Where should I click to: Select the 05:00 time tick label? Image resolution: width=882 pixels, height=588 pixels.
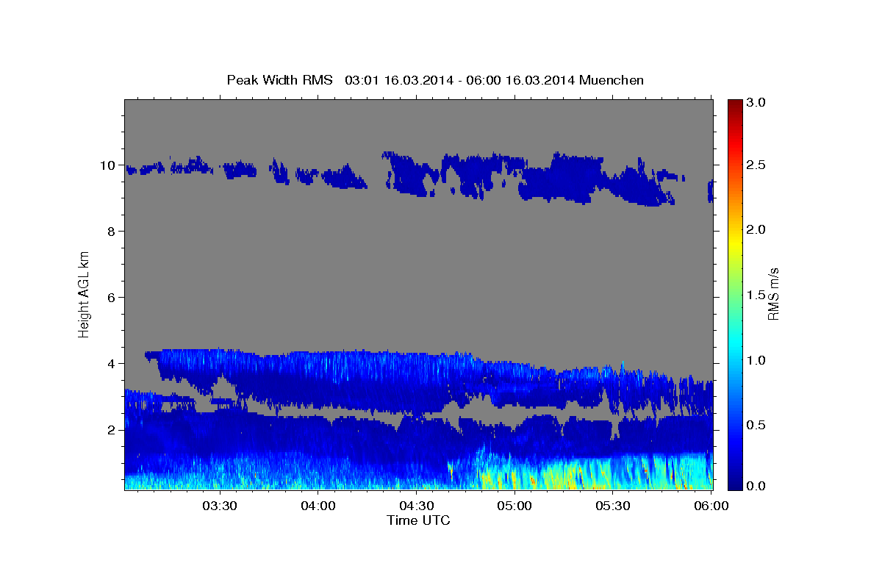click(x=514, y=506)
